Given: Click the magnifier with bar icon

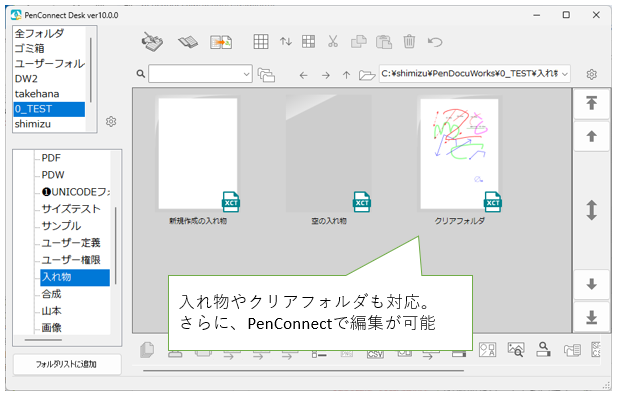Looking at the screenshot, I should [544, 349].
